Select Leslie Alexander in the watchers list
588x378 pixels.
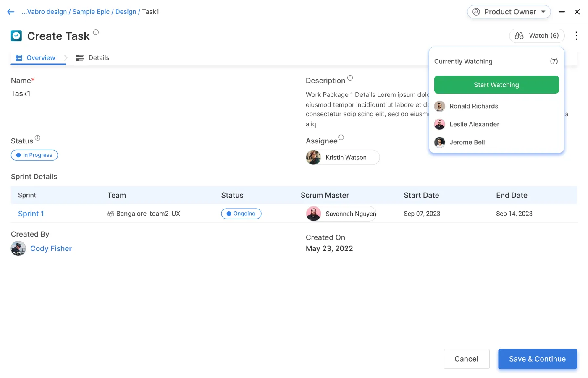[474, 124]
